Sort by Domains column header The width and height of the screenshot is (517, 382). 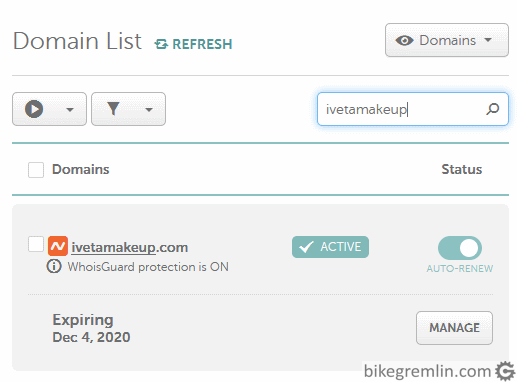81,169
